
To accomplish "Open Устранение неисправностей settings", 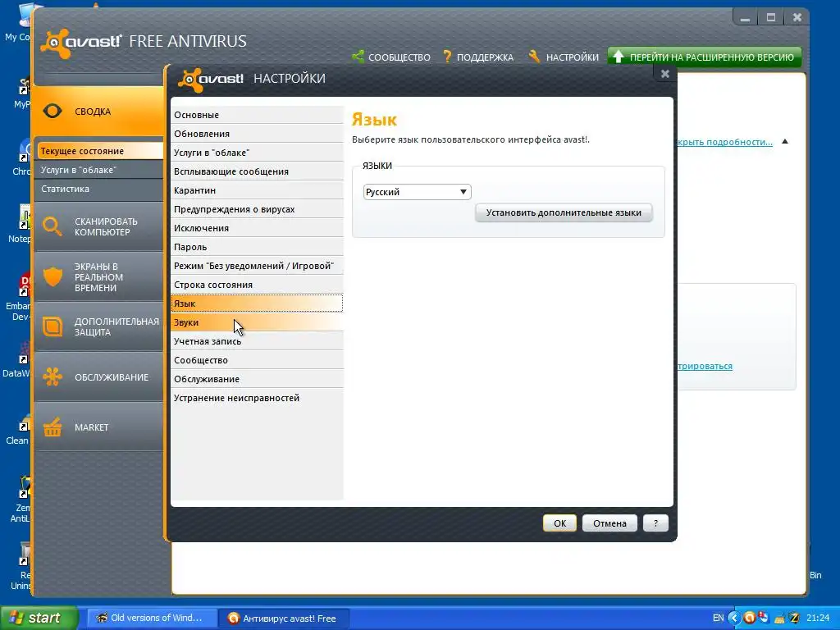I will pyautogui.click(x=257, y=398).
